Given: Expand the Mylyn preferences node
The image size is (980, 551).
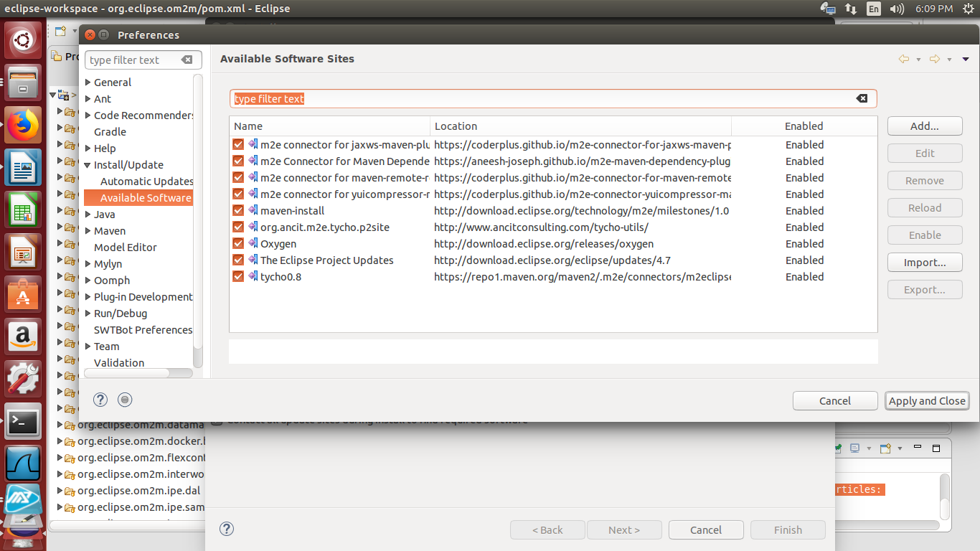Looking at the screenshot, I should tap(88, 264).
